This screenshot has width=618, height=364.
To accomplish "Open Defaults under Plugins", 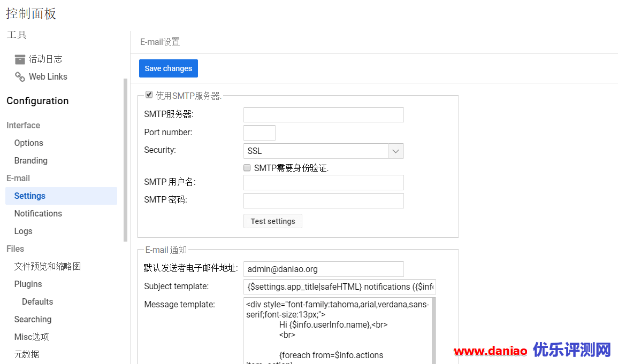I will [x=37, y=301].
